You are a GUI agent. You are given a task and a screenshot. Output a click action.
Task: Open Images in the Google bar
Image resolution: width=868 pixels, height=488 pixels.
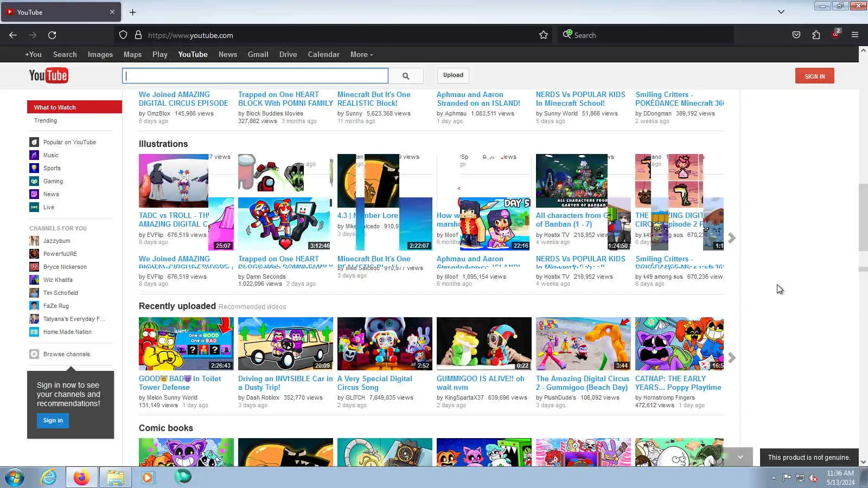click(100, 54)
